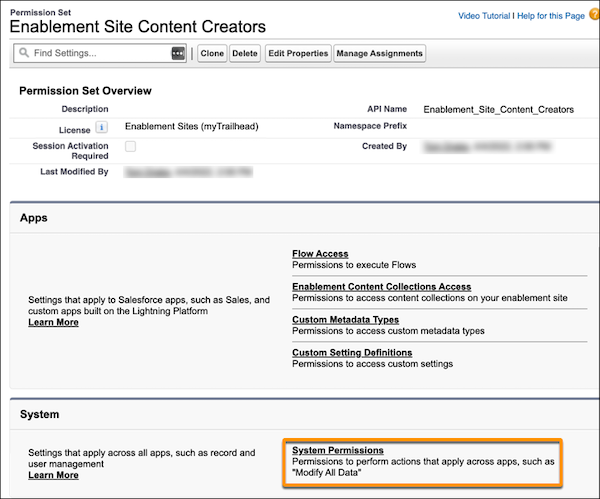This screenshot has height=499, width=600.
Task: Click the search magnifier icon in Find Settings
Action: point(24,53)
